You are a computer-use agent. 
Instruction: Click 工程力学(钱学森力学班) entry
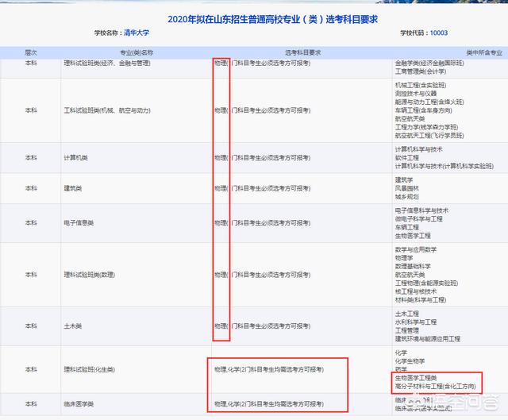coord(427,127)
